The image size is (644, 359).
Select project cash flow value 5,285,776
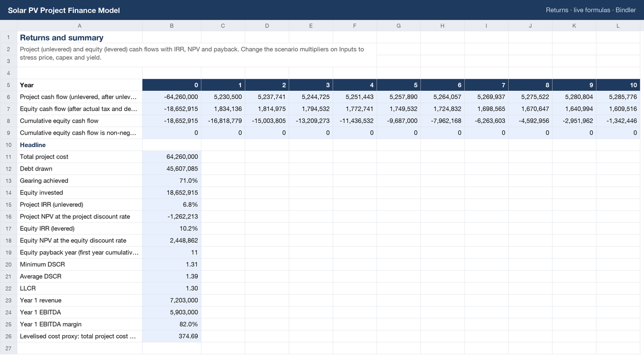(618, 97)
